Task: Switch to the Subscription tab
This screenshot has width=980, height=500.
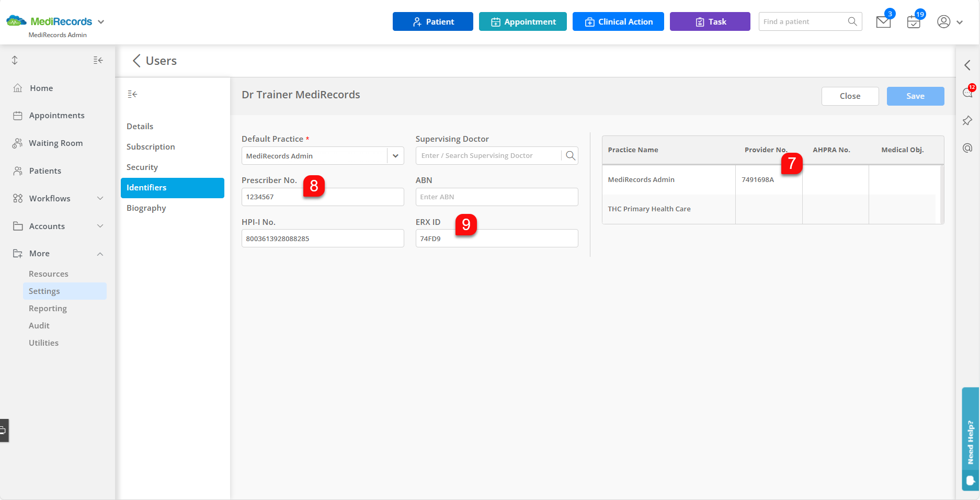Action: tap(151, 147)
